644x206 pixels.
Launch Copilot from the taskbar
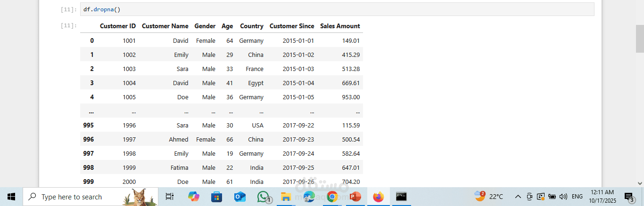click(x=194, y=197)
